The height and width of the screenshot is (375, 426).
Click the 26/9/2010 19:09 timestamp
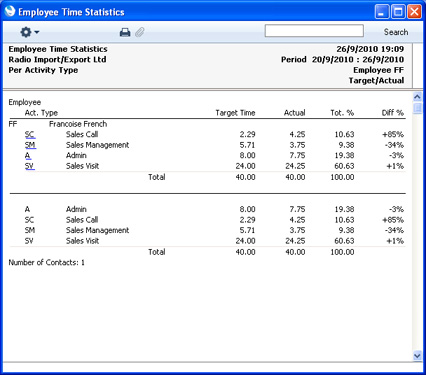point(370,49)
